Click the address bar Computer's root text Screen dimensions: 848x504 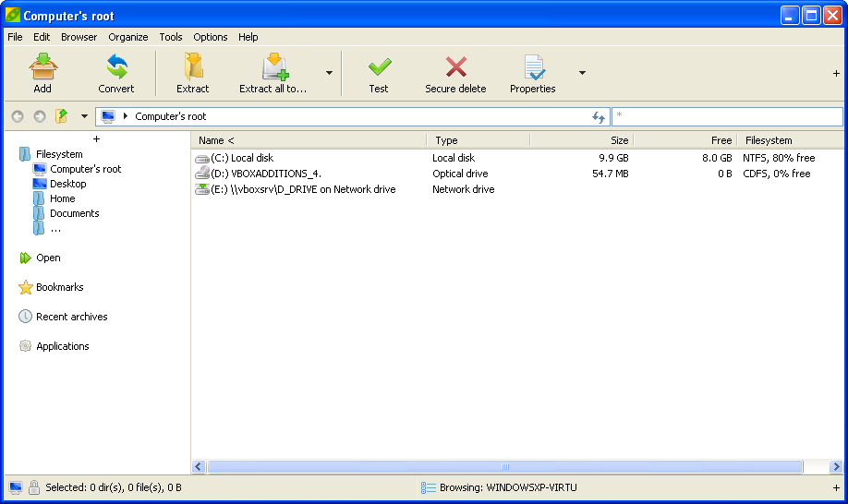pyautogui.click(x=171, y=116)
